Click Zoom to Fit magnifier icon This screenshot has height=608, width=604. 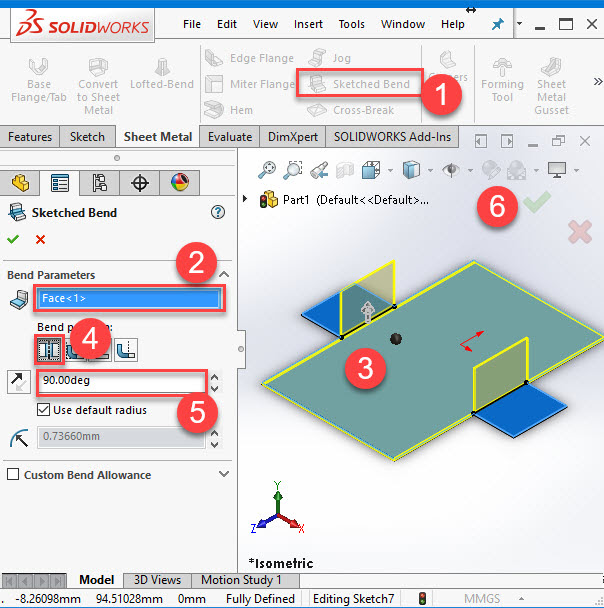pos(267,170)
